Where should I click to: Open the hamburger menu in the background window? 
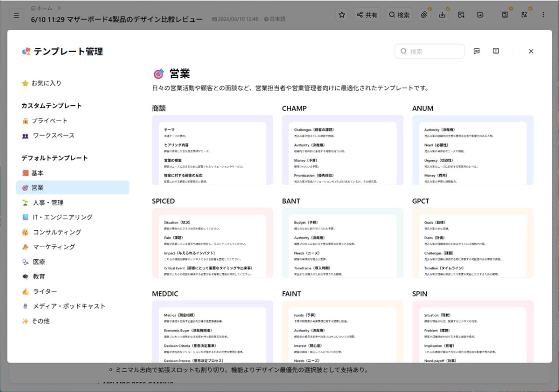(x=16, y=15)
